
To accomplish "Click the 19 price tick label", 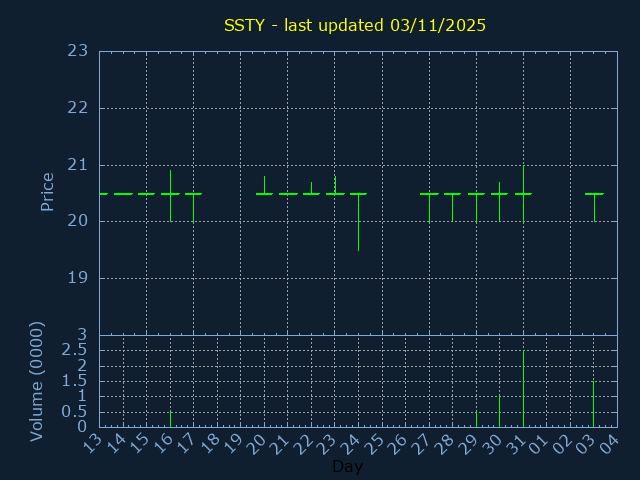I will pyautogui.click(x=78, y=278).
